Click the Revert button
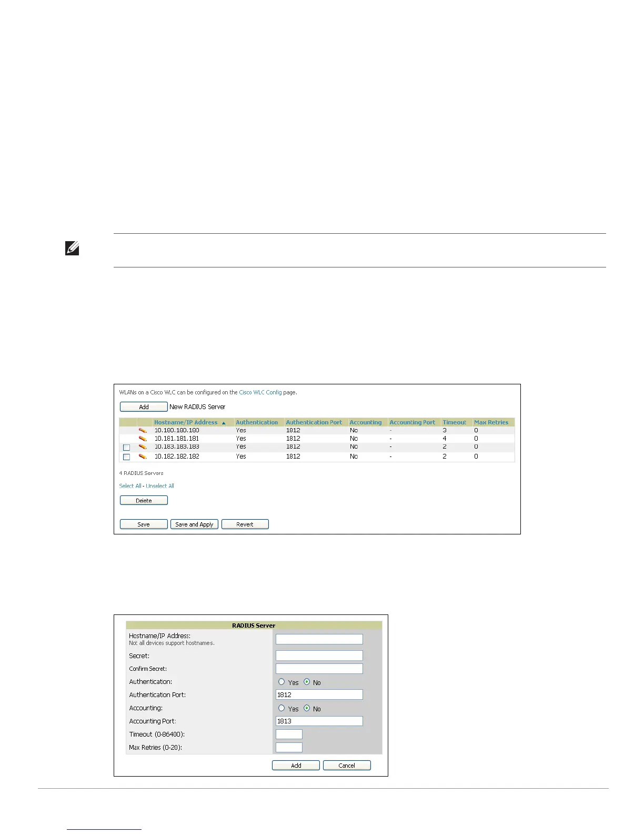The width and height of the screenshot is (644, 834). click(x=245, y=524)
